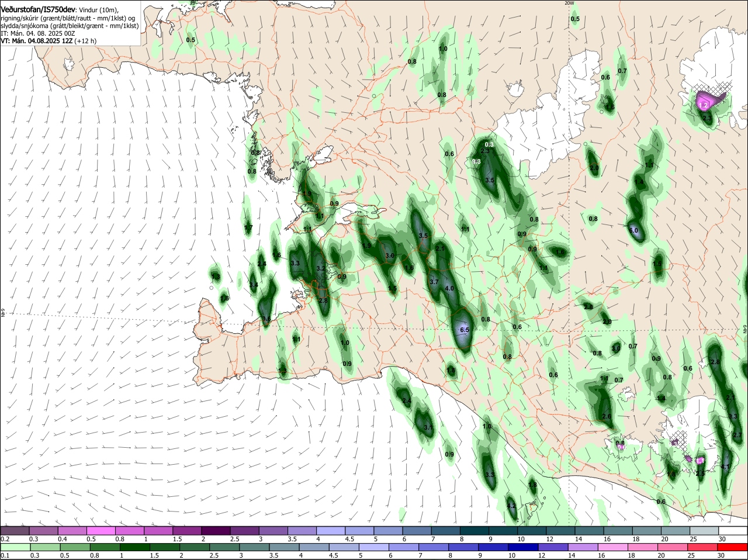The image size is (748, 560).
Task: Click the '0.2' label on the snow scale
Action: 5,539
